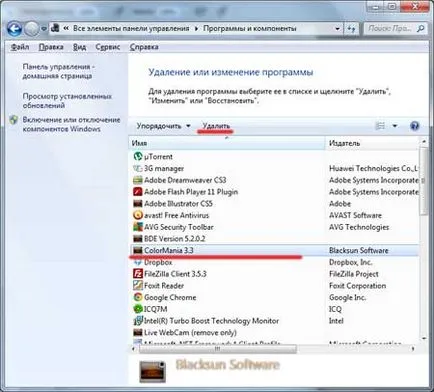This screenshot has height=392, width=434.
Task: Click the Forward navigation arrow
Action: pos(32,29)
